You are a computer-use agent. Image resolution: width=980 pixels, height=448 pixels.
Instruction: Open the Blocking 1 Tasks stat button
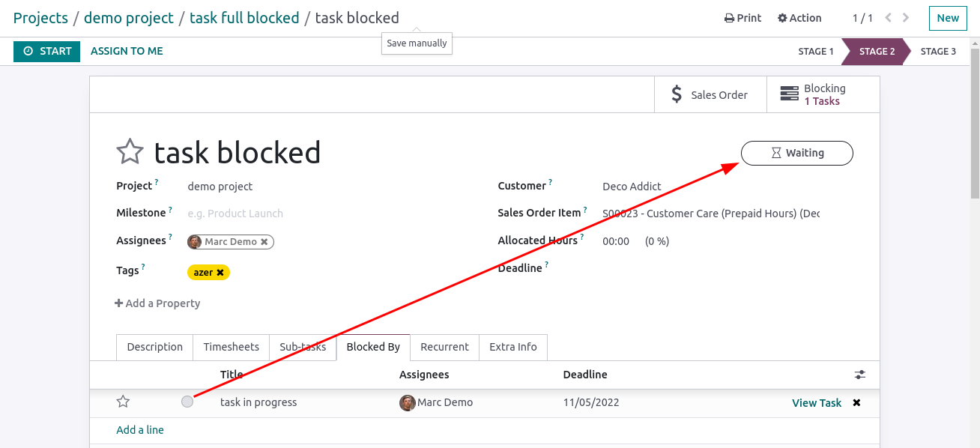coord(823,94)
